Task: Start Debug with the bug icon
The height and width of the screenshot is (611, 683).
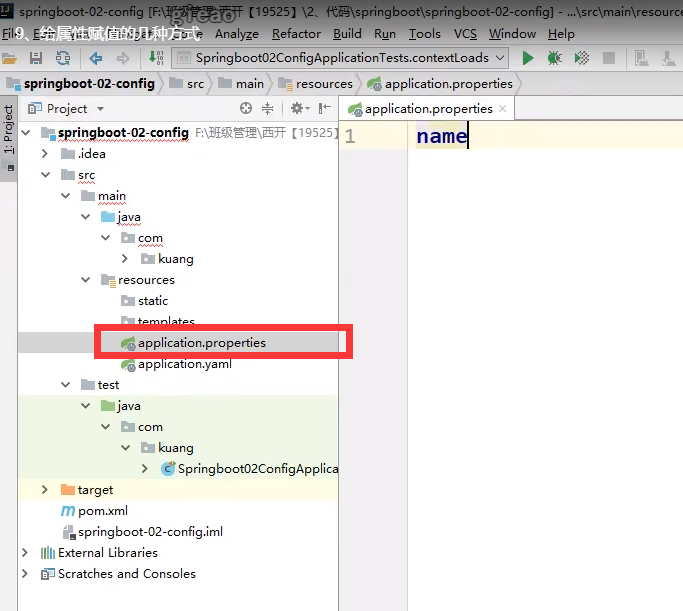Action: click(x=555, y=58)
